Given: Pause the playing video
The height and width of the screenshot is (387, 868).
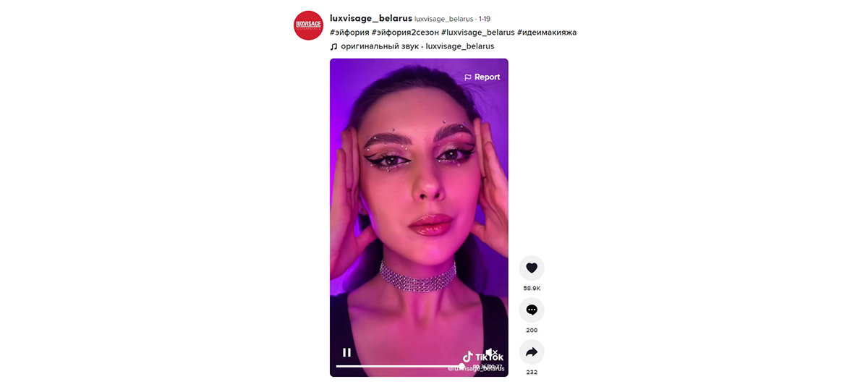Looking at the screenshot, I should tap(346, 352).
